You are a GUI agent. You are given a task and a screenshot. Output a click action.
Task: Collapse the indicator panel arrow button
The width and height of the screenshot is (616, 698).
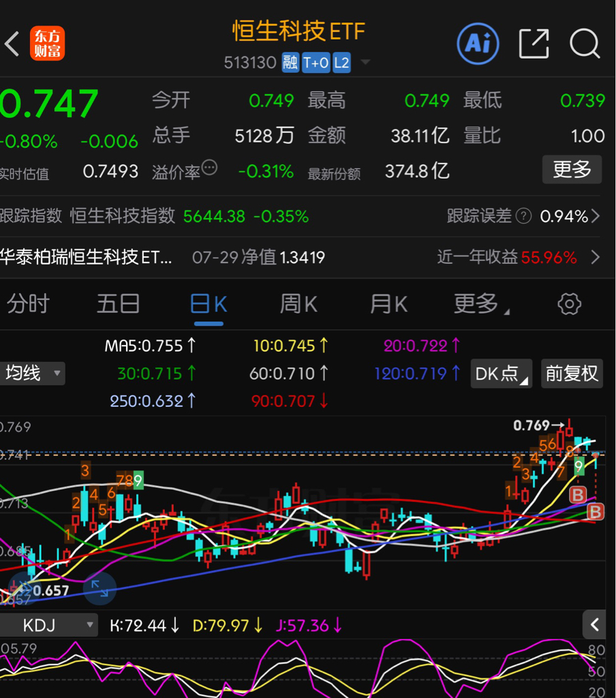(x=594, y=624)
